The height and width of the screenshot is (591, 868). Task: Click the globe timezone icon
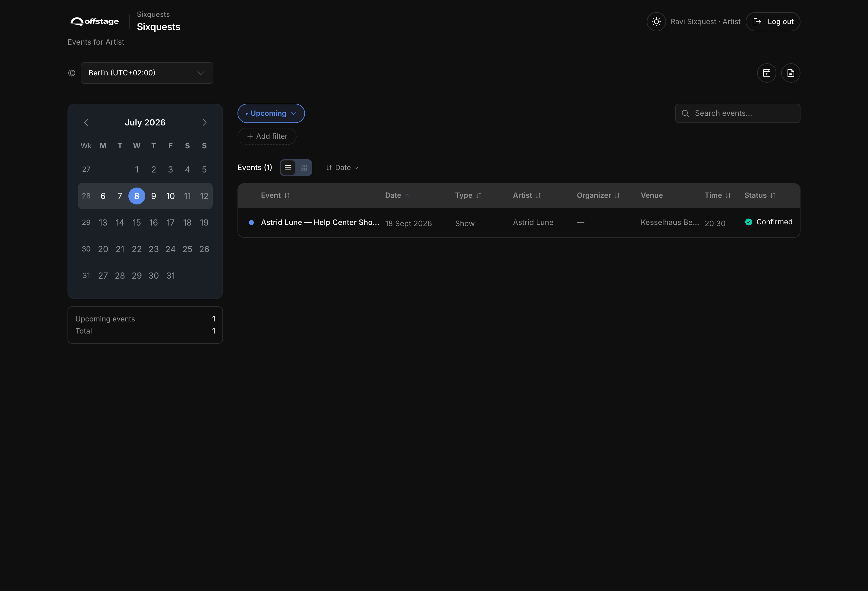point(72,73)
